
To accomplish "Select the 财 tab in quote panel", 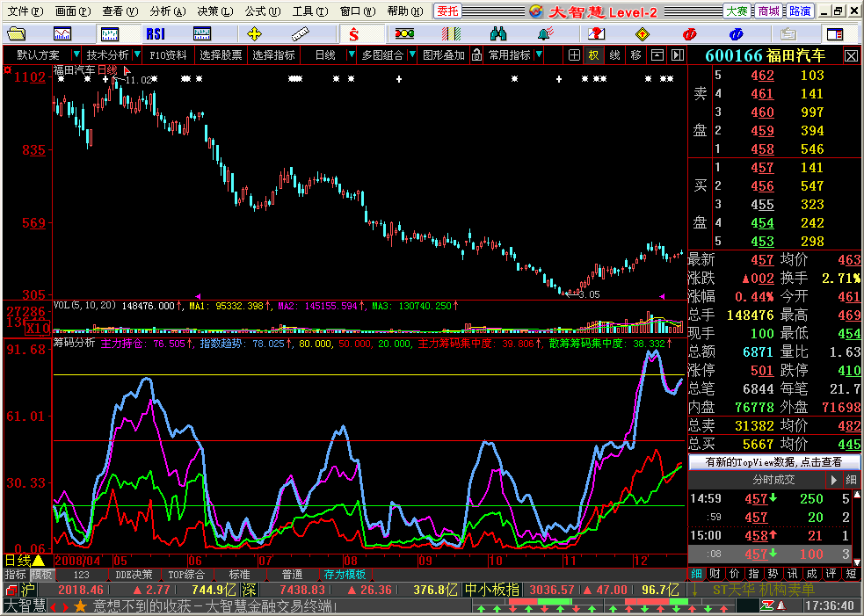I will [715, 574].
